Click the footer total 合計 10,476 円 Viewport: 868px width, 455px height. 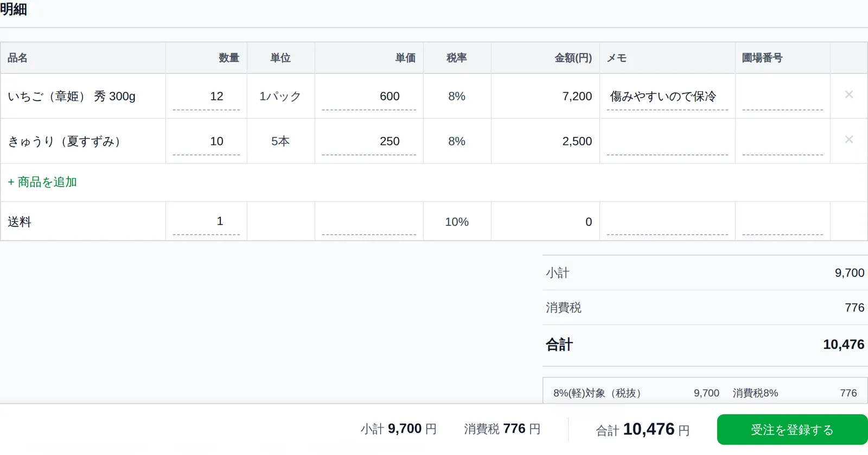coord(643,429)
